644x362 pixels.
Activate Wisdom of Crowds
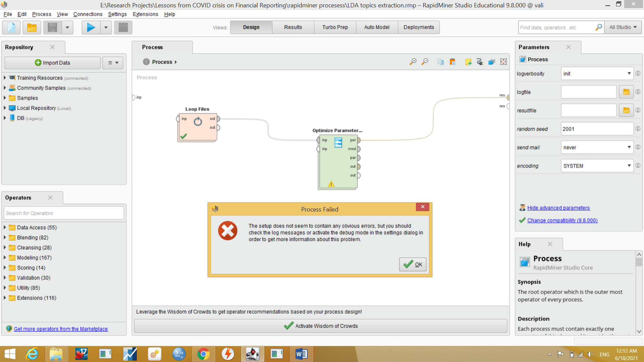coord(320,326)
